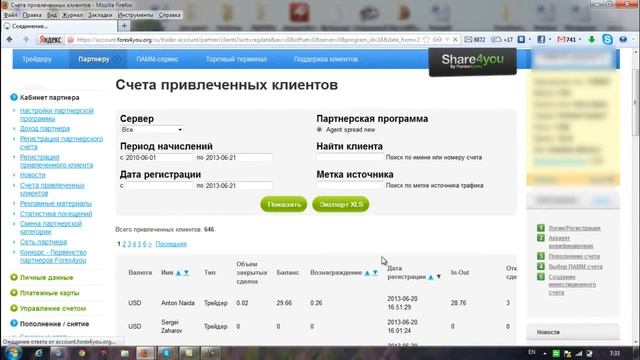Screen dimensions: 640x360
Task: Switch to Firefox in the taskbar
Action: (144, 353)
